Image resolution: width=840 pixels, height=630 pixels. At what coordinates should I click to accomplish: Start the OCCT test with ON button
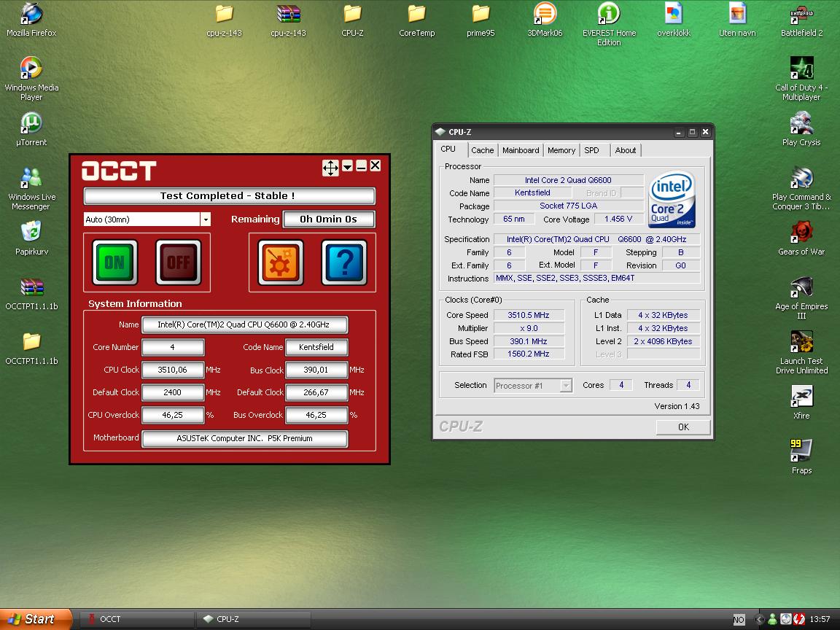coord(114,262)
